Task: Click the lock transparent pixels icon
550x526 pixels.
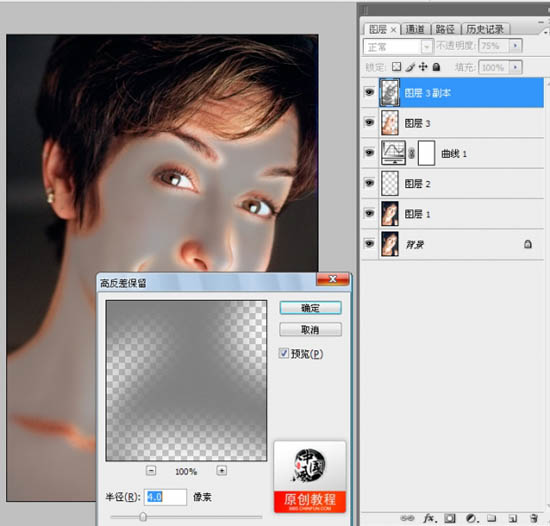Action: [x=396, y=67]
